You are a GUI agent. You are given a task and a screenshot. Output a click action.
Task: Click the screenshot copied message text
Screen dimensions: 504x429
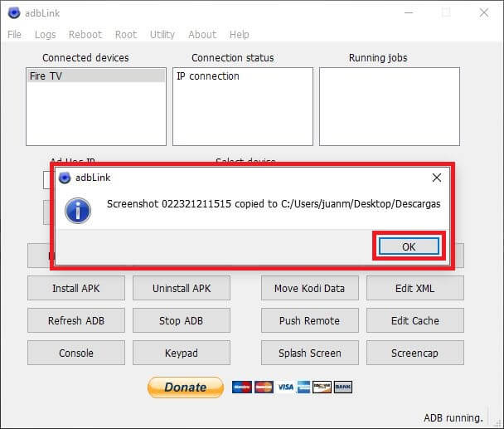coord(274,204)
